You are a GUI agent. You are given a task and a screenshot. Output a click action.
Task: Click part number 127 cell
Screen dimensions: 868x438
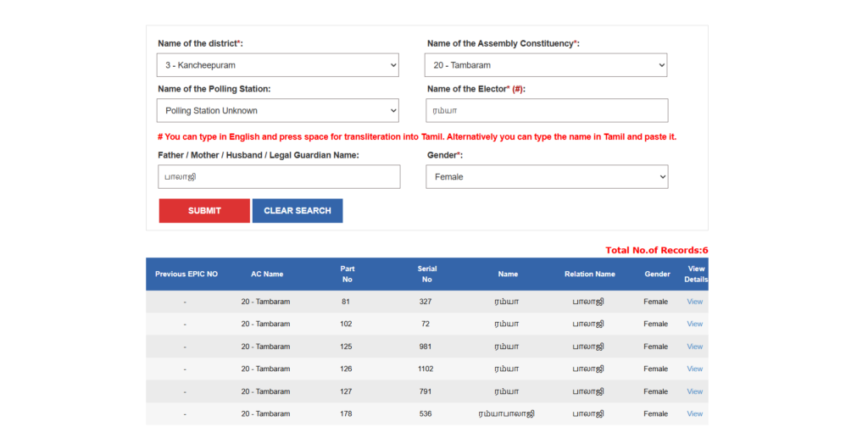[346, 391]
